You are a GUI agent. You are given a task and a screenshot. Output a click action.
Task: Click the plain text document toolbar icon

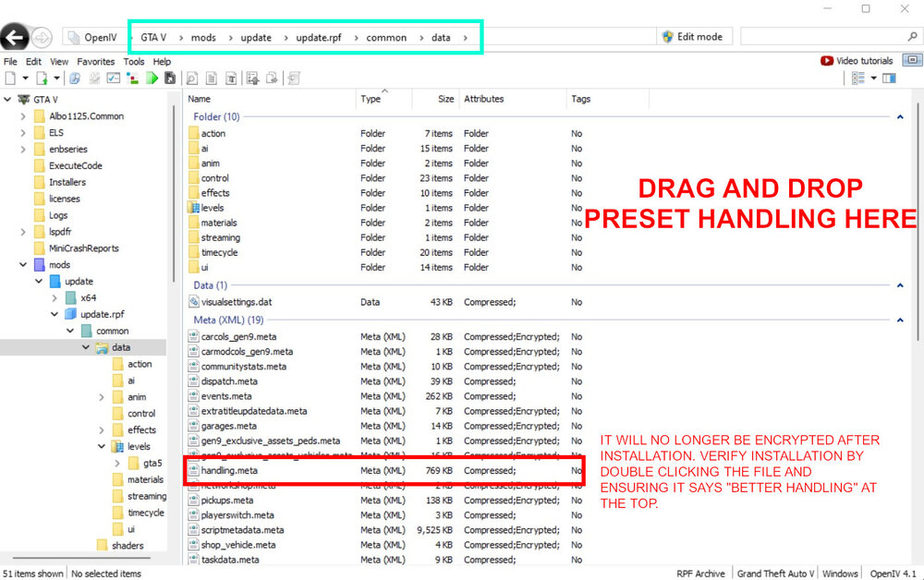pyautogui.click(x=212, y=78)
